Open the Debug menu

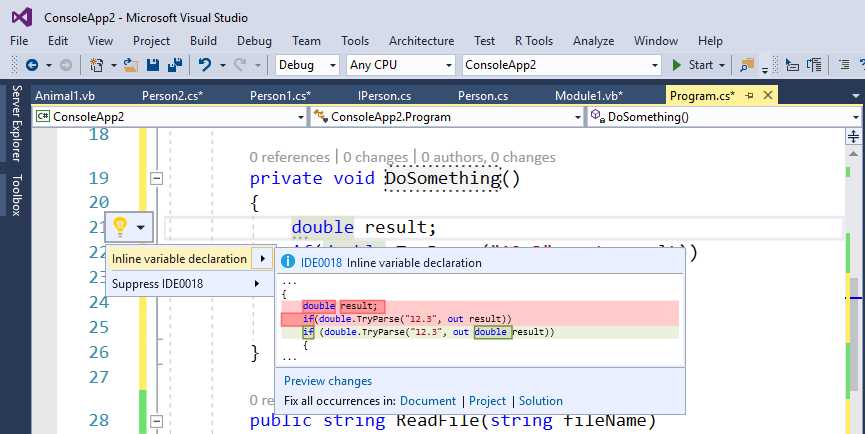coord(254,41)
